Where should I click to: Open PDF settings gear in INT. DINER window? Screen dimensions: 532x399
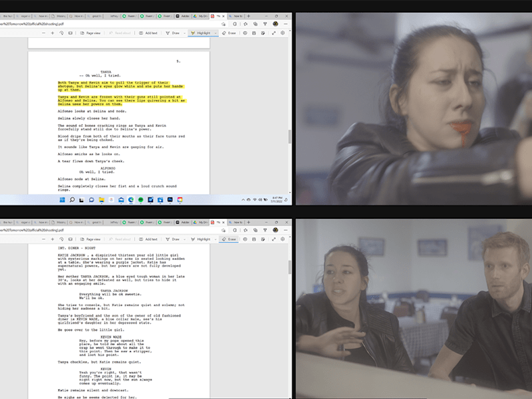283,239
